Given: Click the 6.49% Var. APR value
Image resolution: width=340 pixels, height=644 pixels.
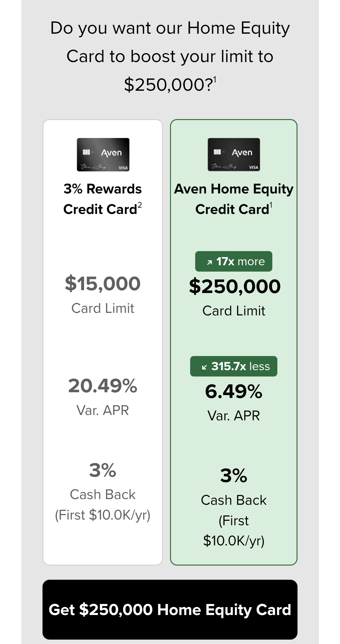Looking at the screenshot, I should pyautogui.click(x=234, y=391).
